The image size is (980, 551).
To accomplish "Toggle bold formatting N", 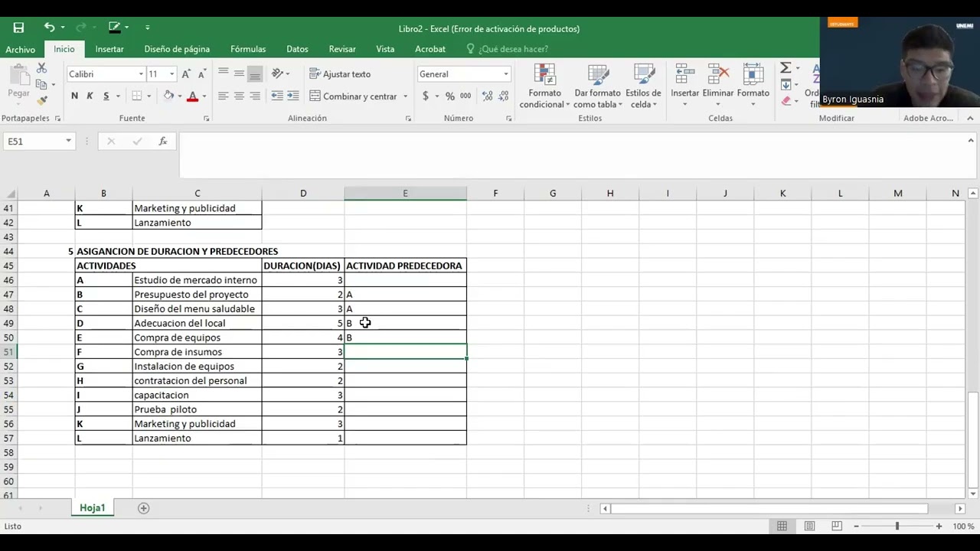I will 74,96.
